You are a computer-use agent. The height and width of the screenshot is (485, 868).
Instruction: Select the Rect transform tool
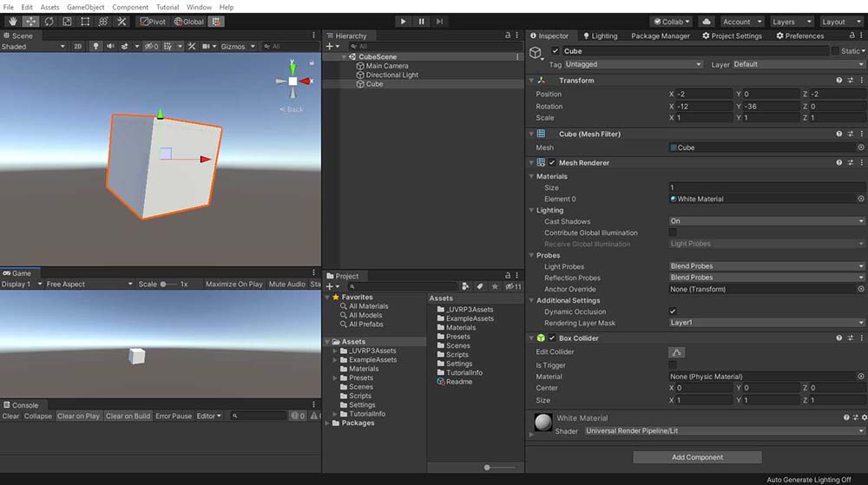pos(84,21)
